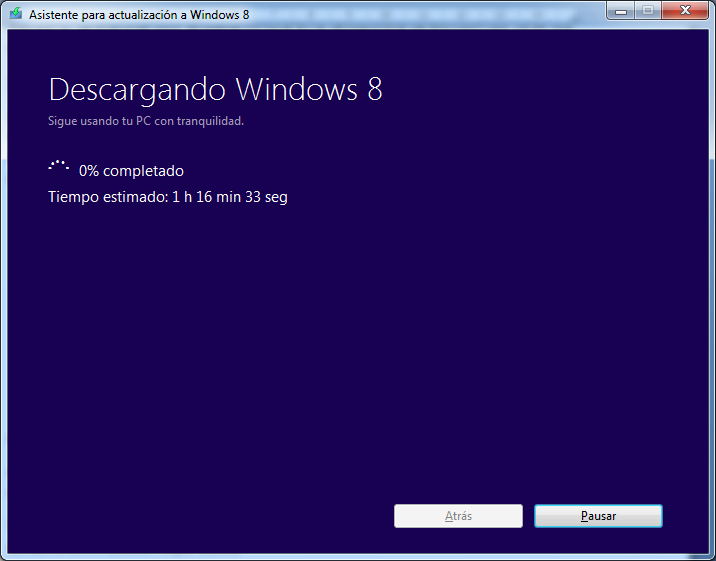The width and height of the screenshot is (716, 561).
Task: Click 'Sigue usando tu PC con tranquilidad.' text
Action: 146,121
